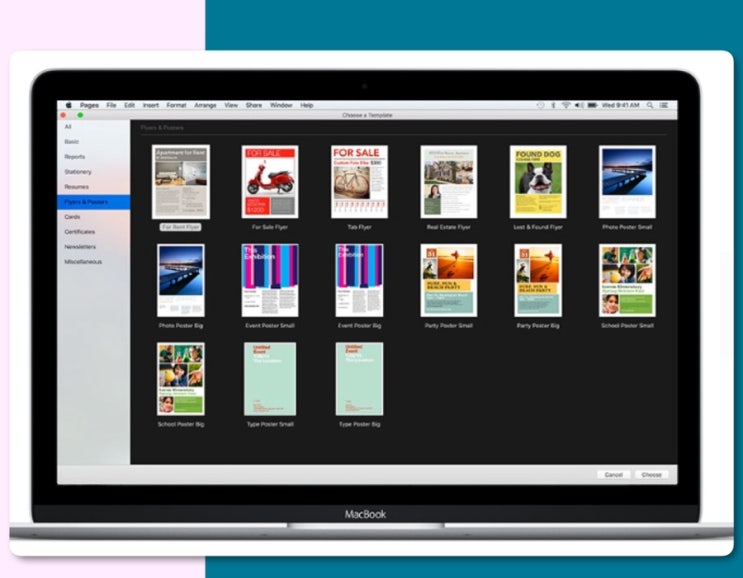Viewport: 743px width, 578px height.
Task: Choose the Party Poster Big template
Action: [538, 280]
